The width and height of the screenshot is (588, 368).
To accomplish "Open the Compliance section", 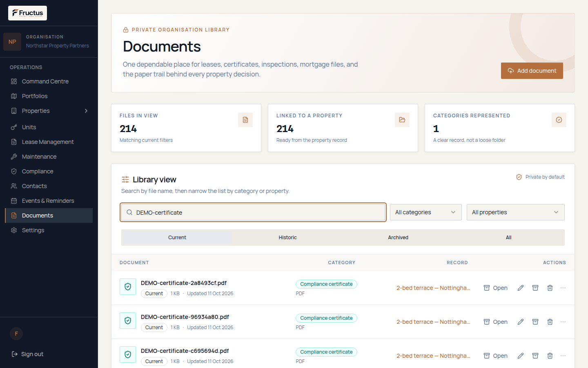I will (x=49, y=171).
